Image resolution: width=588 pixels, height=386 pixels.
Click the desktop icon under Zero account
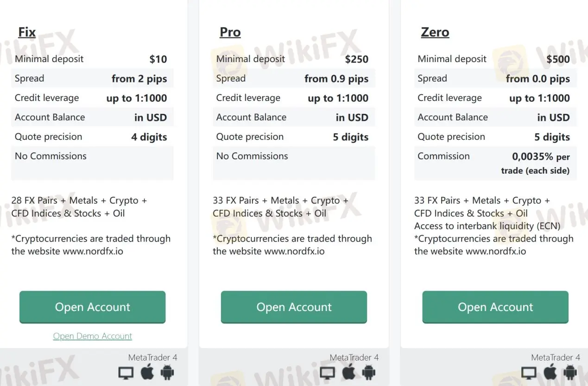(x=529, y=373)
